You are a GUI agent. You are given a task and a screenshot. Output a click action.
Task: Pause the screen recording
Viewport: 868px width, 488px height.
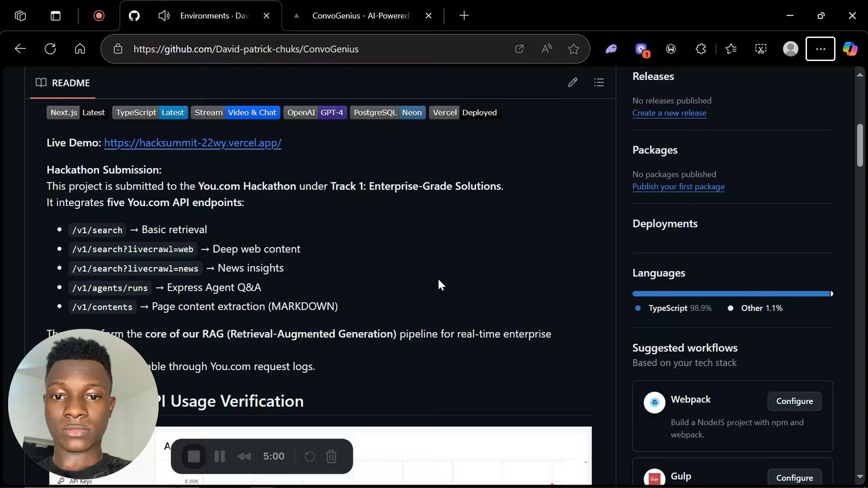point(220,456)
